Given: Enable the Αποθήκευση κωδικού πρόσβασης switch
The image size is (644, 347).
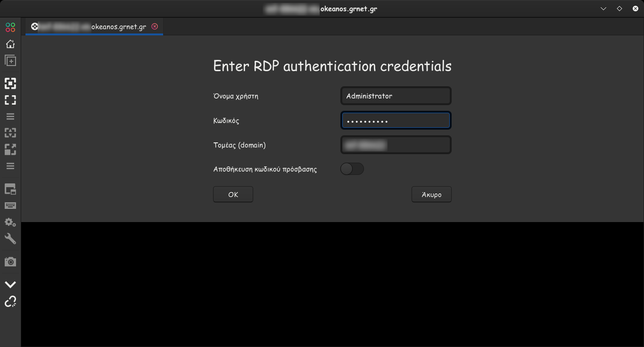Looking at the screenshot, I should click(x=352, y=169).
